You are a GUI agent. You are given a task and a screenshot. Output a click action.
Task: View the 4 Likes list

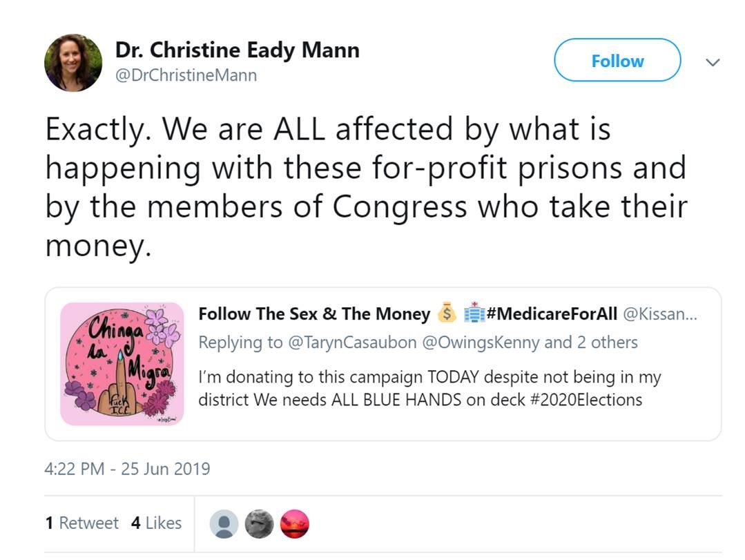pyautogui.click(x=157, y=523)
